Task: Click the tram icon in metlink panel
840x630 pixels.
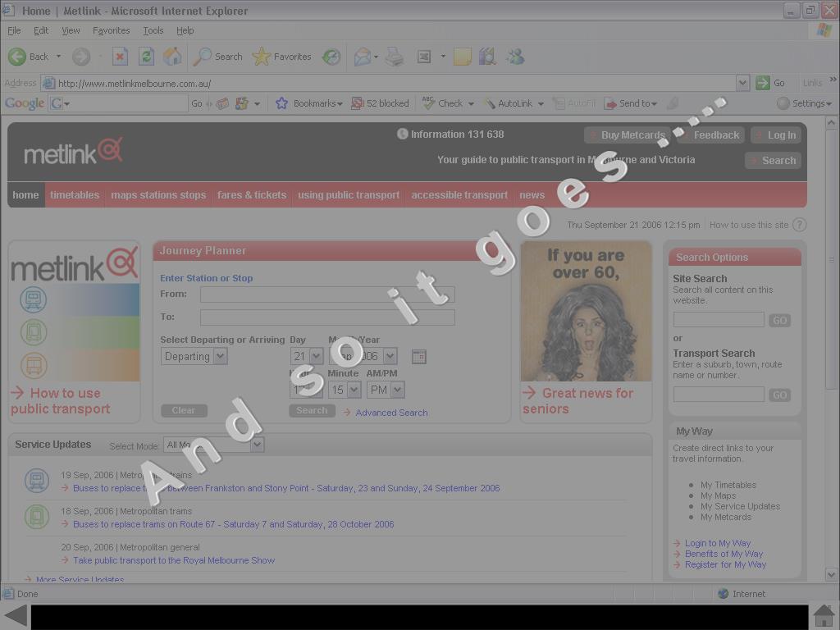Action: click(x=33, y=333)
